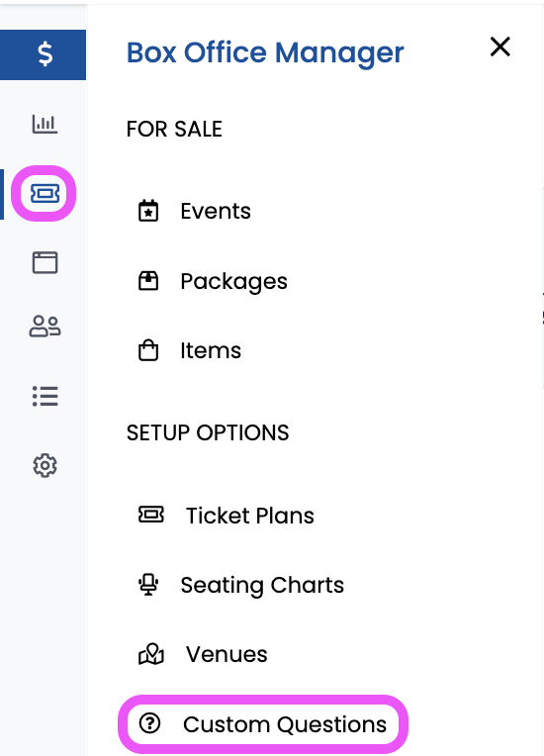
Task: Click the calendar star icon beside Events
Action: pos(148,211)
